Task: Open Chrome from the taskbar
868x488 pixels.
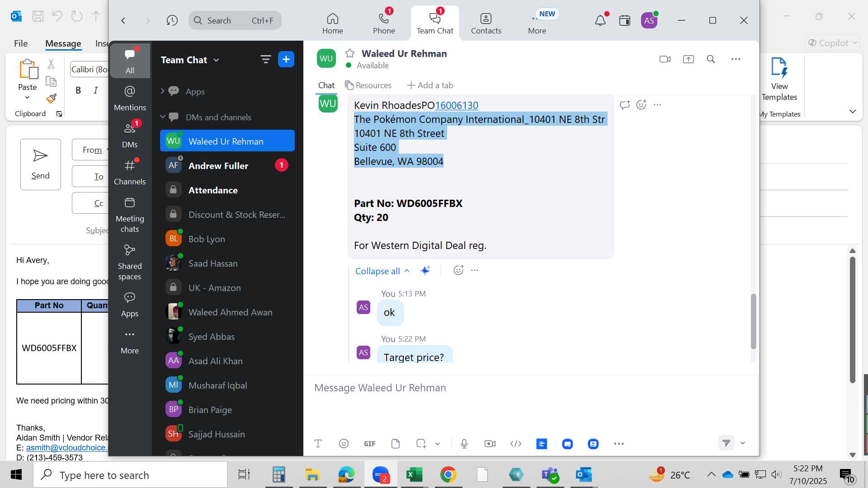Action: (x=448, y=475)
